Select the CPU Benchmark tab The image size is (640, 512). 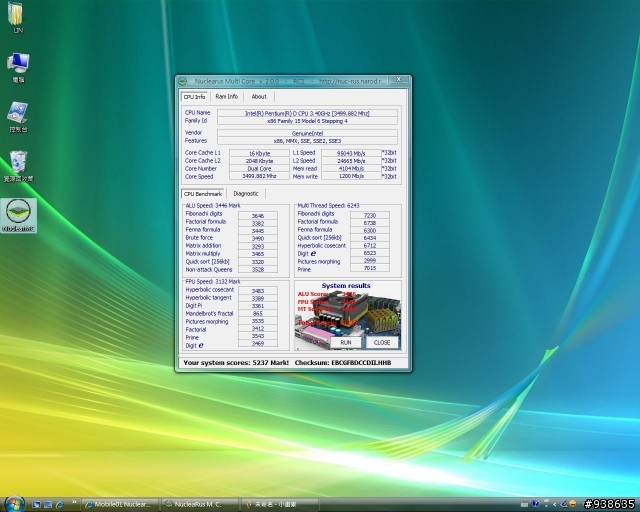203,194
